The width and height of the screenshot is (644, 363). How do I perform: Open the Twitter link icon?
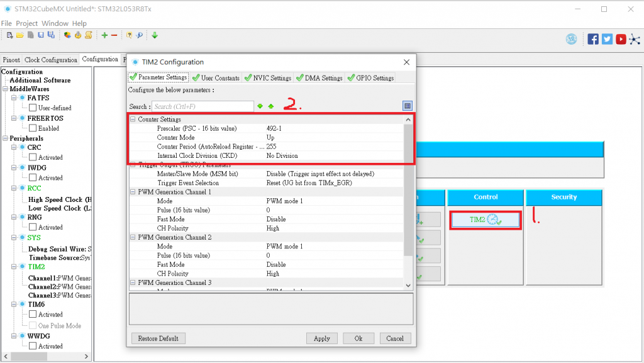pyautogui.click(x=607, y=39)
